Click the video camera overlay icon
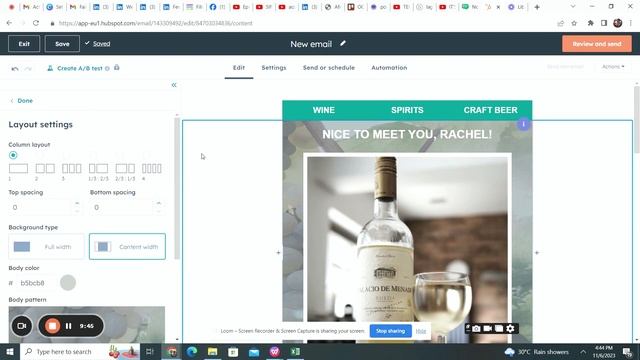Image resolution: width=640 pixels, height=360 pixels. pos(487,329)
